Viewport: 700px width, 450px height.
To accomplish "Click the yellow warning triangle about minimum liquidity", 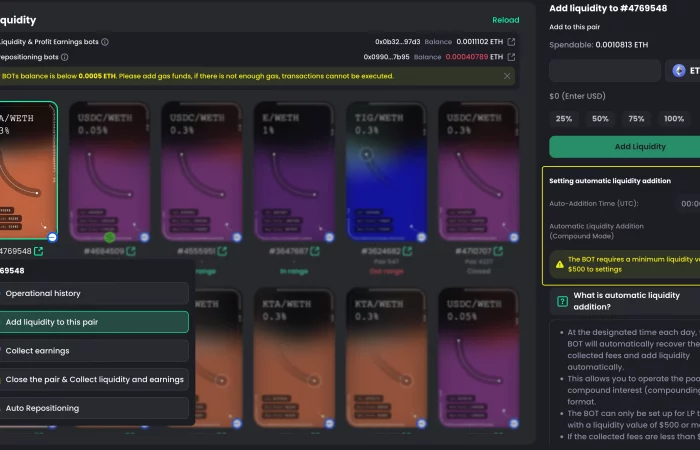I will click(x=559, y=264).
